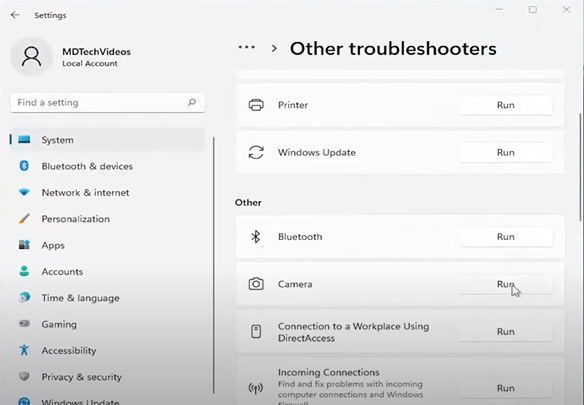Viewport: 584px width, 405px height.
Task: Open Accounts settings category
Action: tap(107, 271)
